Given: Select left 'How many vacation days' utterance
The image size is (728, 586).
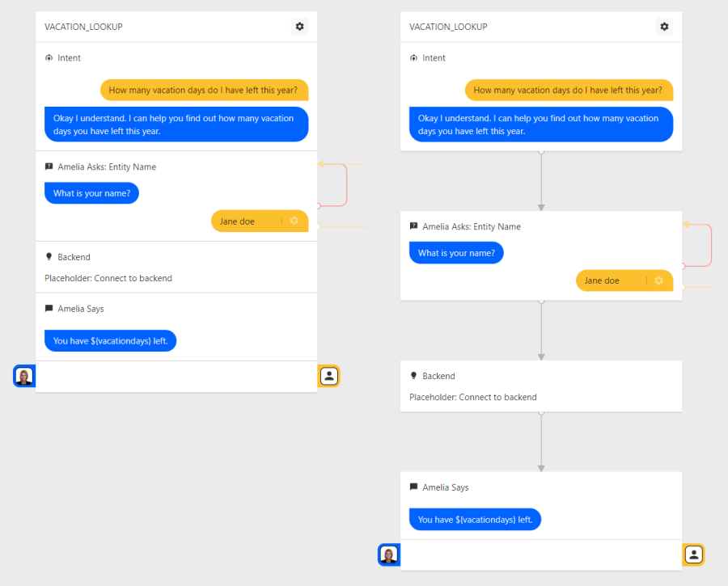Looking at the screenshot, I should [x=205, y=90].
